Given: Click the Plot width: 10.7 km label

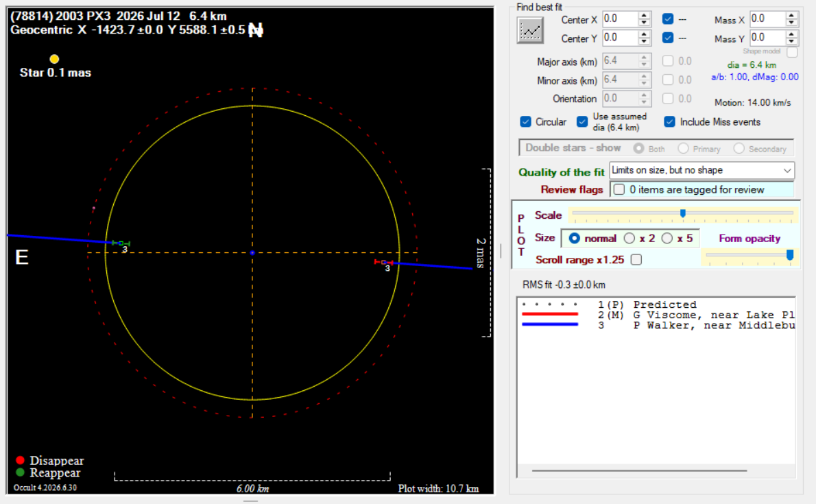Looking at the screenshot, I should (x=438, y=488).
